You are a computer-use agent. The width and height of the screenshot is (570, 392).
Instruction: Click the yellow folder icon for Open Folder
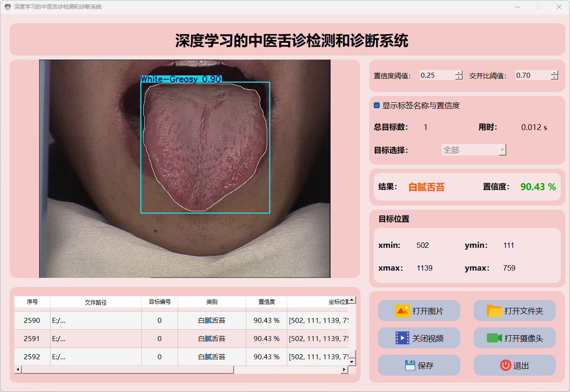pyautogui.click(x=494, y=311)
